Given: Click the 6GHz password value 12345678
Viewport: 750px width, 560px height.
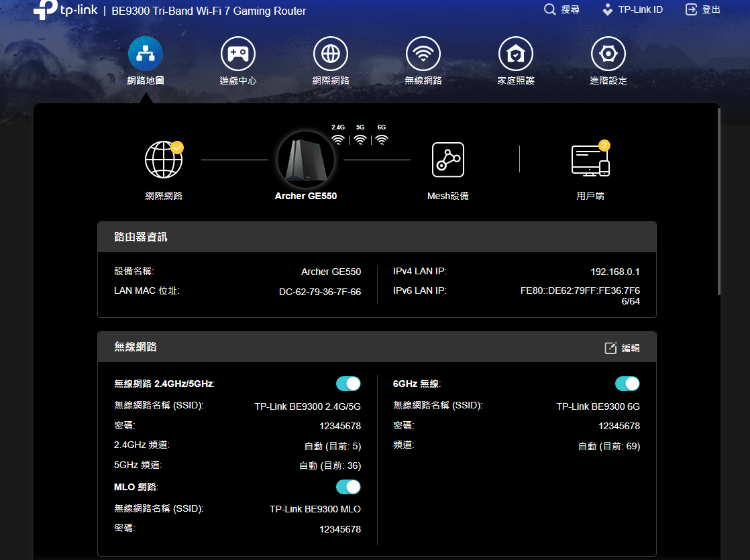Looking at the screenshot, I should (619, 426).
